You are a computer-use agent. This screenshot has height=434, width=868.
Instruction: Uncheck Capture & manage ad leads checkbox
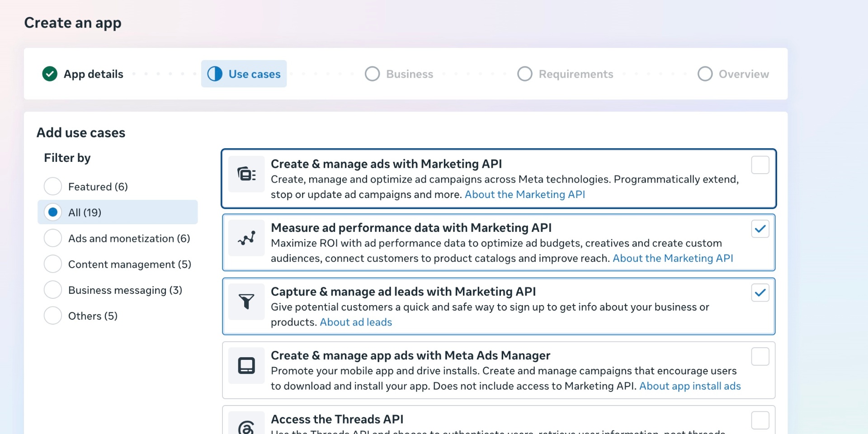pyautogui.click(x=760, y=292)
